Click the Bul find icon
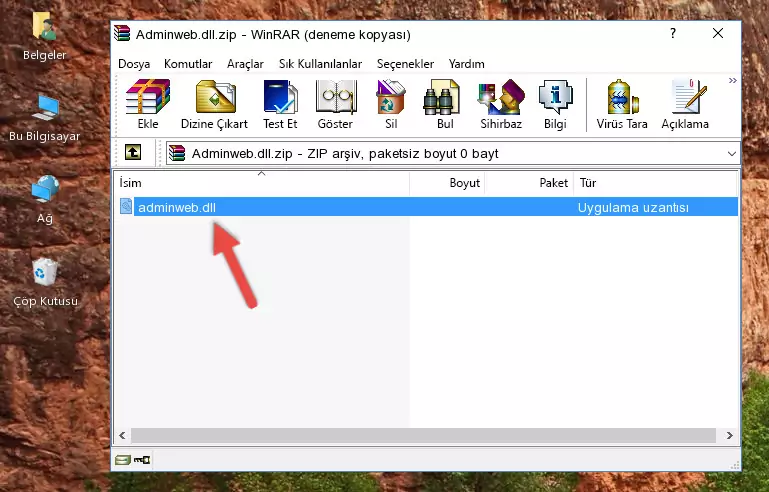Image resolution: width=769 pixels, height=492 pixels. pyautogui.click(x=441, y=97)
